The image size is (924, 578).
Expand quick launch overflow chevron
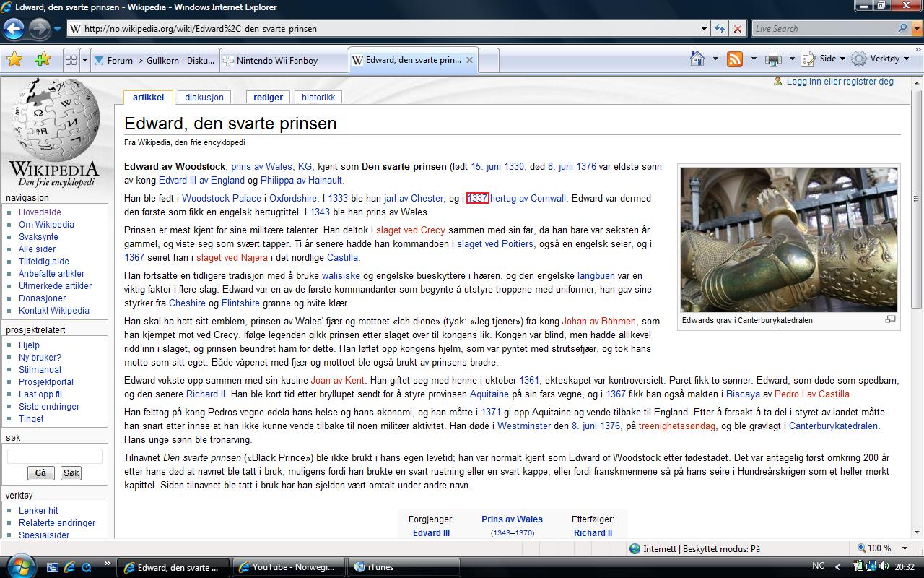tap(108, 564)
